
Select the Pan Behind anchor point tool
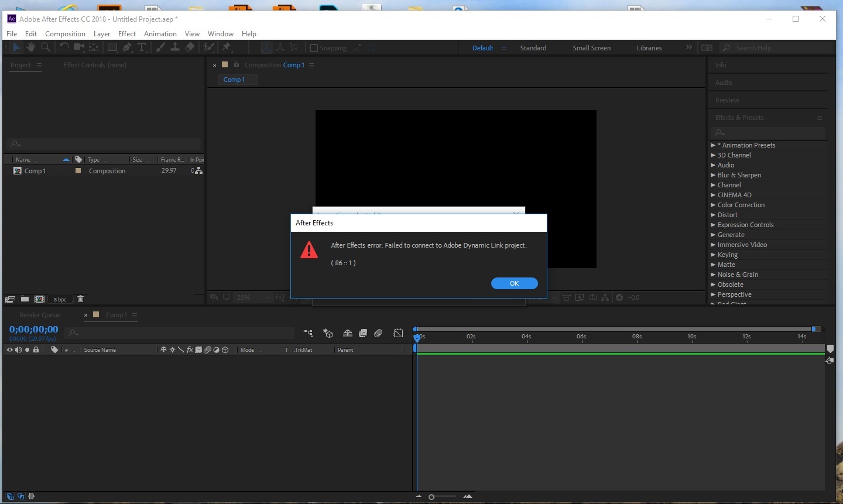[x=94, y=47]
